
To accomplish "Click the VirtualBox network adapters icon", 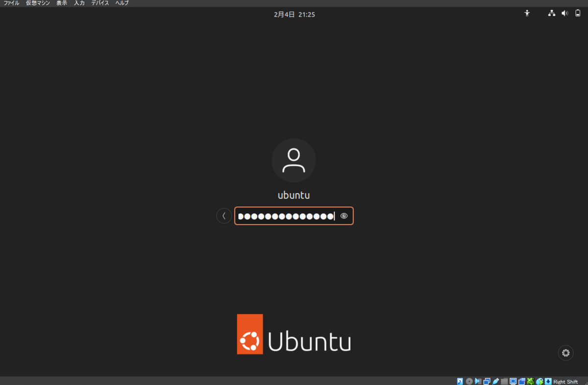I will (x=487, y=381).
